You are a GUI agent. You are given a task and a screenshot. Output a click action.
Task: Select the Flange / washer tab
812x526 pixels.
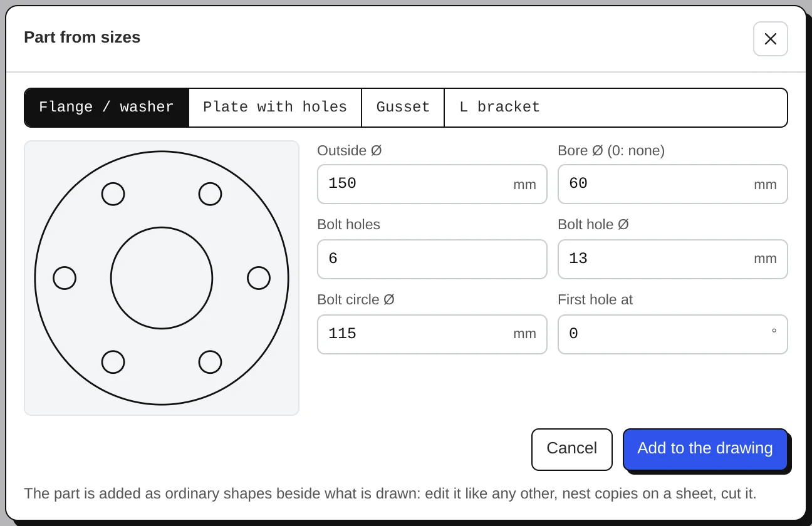coord(107,107)
